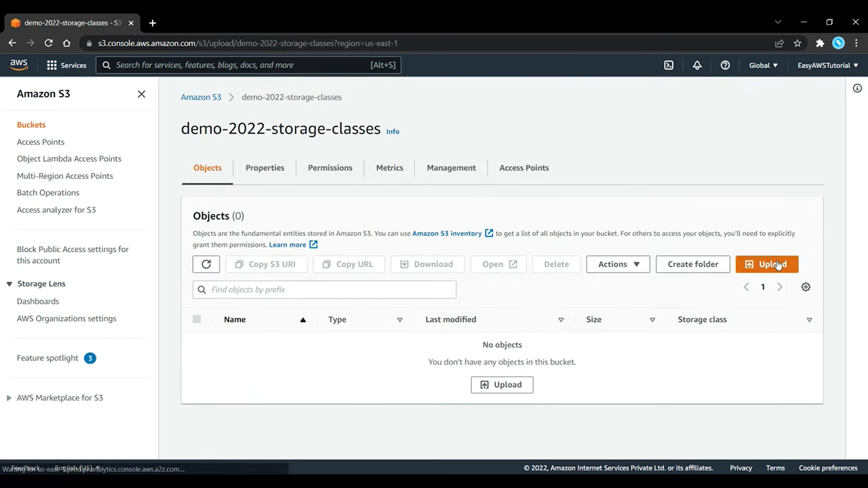
Task: Sort by Last modified column arrow
Action: click(x=561, y=320)
